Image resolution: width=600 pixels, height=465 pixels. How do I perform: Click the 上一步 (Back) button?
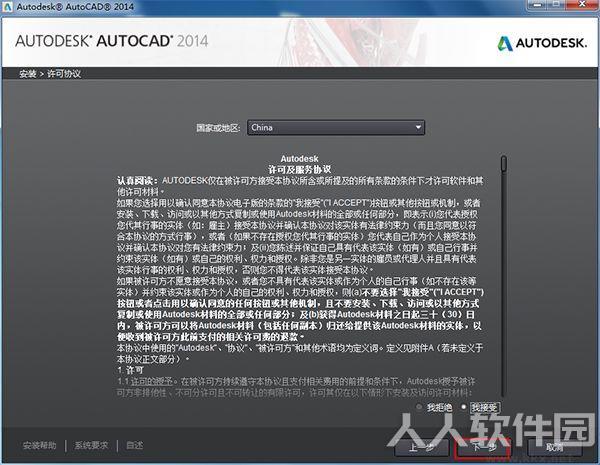pos(421,447)
